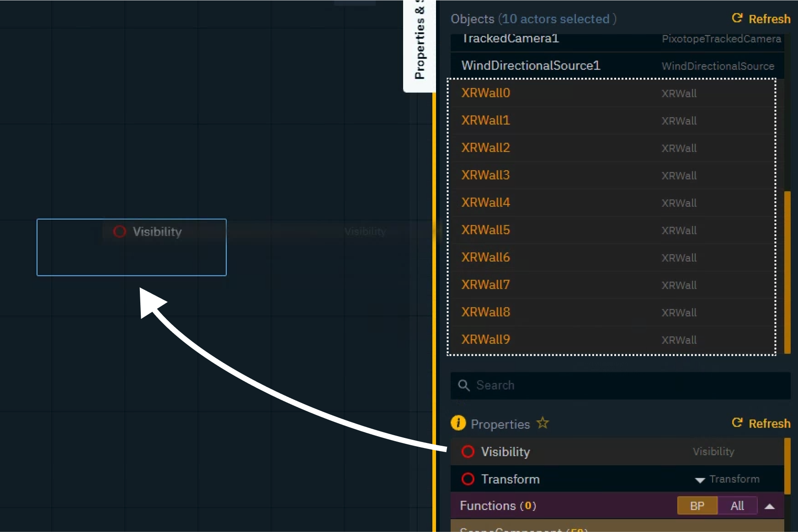Click refresh arrow icon in Objects header

point(737,18)
